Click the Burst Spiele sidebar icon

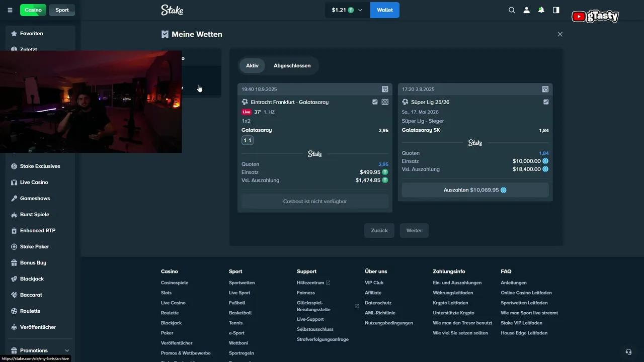14,214
